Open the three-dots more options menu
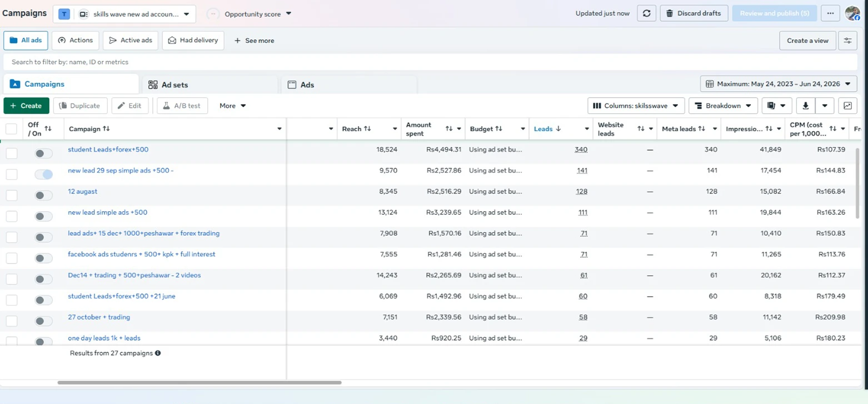Image resolution: width=868 pixels, height=404 pixels. tap(830, 13)
